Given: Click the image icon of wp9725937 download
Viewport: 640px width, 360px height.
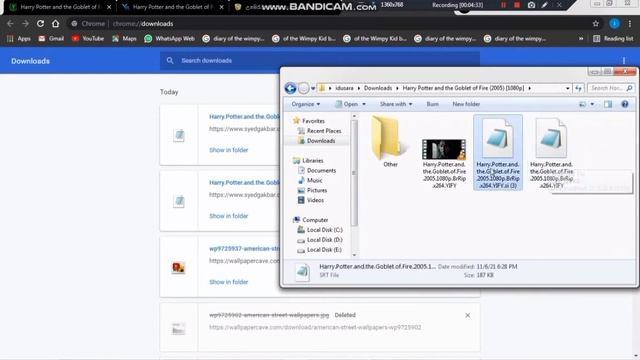Looking at the screenshot, I should [x=178, y=268].
